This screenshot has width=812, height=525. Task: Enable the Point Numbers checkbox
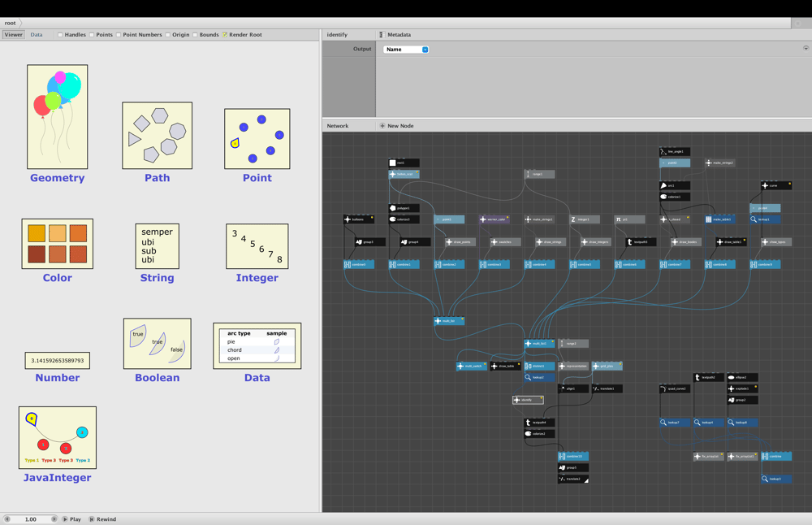(x=119, y=35)
